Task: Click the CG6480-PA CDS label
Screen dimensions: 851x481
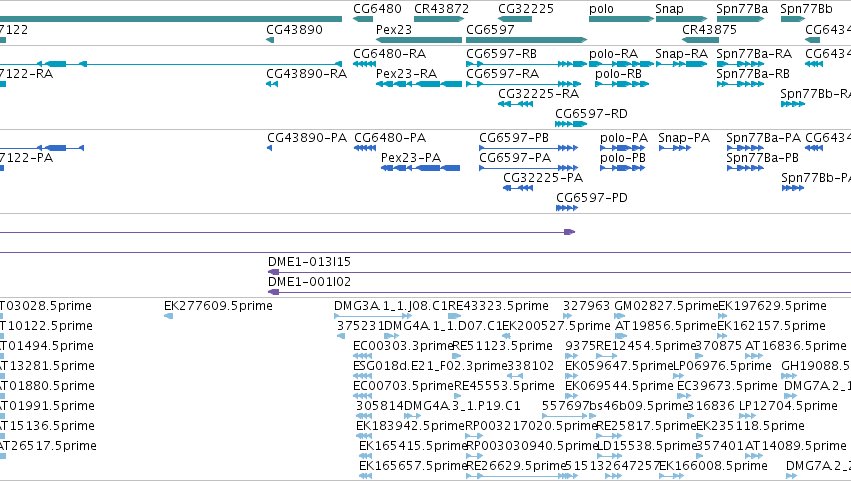Action: (x=390, y=138)
